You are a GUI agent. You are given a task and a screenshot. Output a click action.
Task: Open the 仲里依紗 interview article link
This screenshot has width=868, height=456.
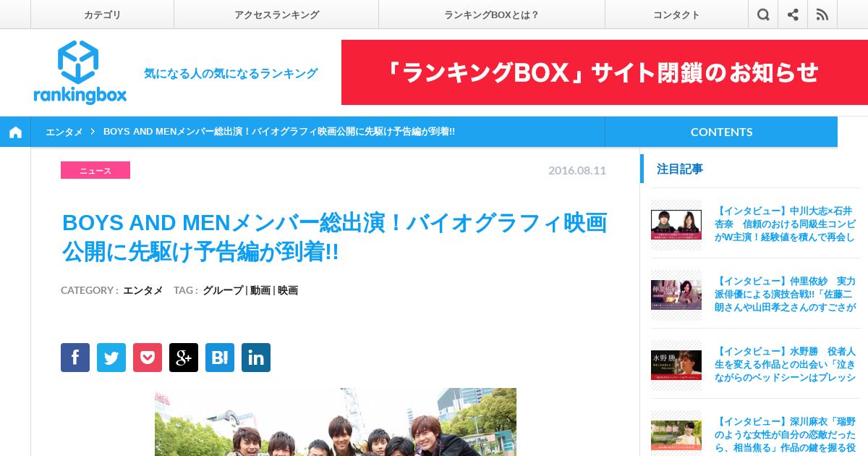click(x=785, y=294)
